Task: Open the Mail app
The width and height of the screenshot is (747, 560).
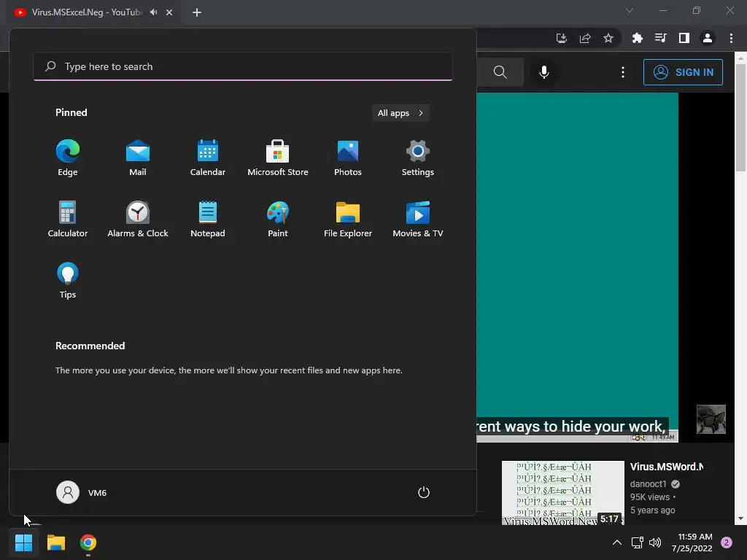Action: coord(138,157)
